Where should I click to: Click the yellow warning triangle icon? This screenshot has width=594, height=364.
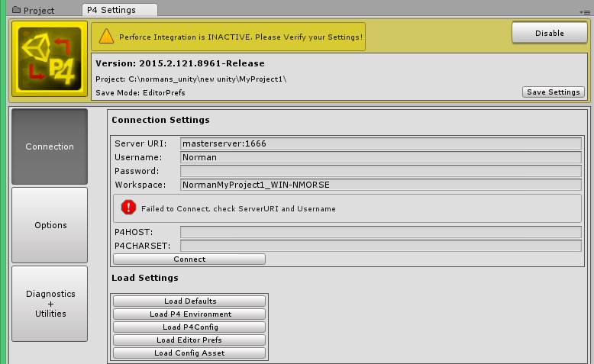106,37
